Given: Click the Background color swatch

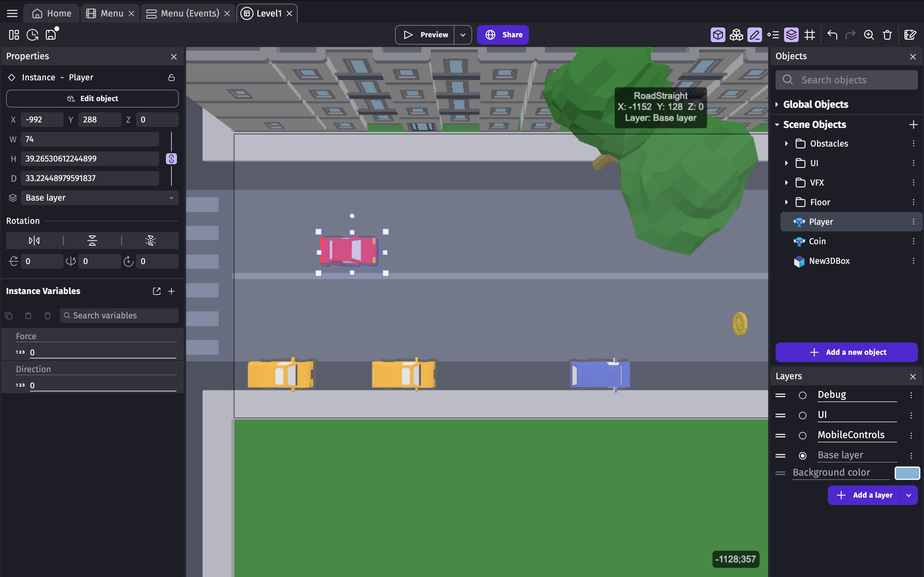Looking at the screenshot, I should point(907,473).
